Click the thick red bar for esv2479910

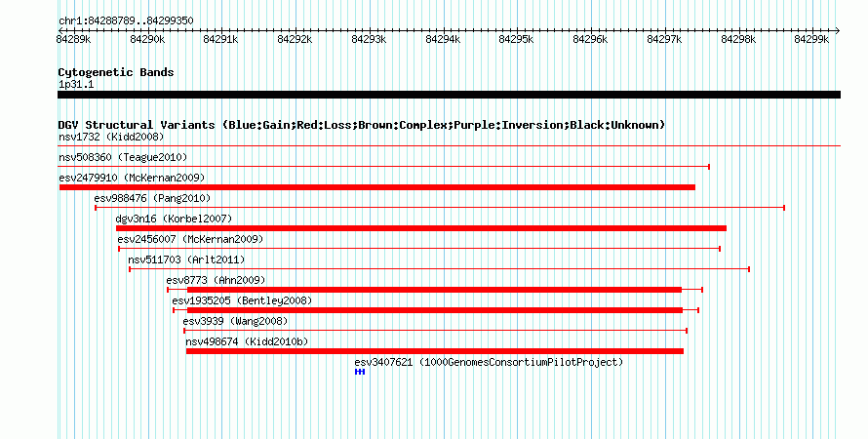click(377, 187)
